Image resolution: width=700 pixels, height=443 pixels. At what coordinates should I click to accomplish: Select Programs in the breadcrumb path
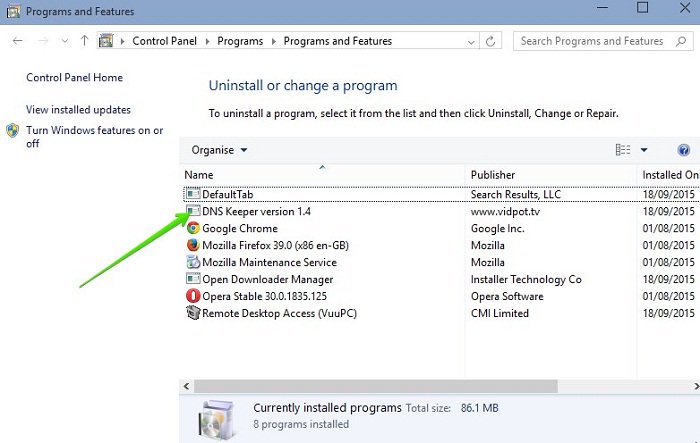pos(240,41)
